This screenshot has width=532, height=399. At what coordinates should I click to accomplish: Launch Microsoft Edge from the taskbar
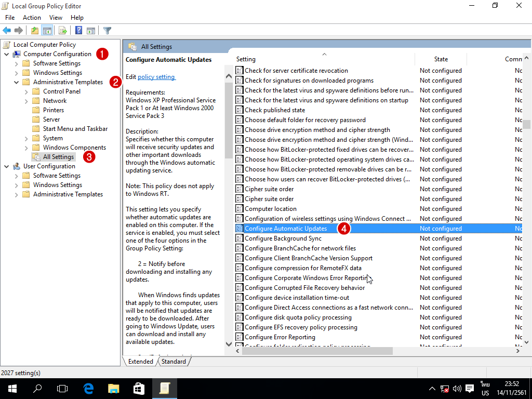(x=88, y=389)
